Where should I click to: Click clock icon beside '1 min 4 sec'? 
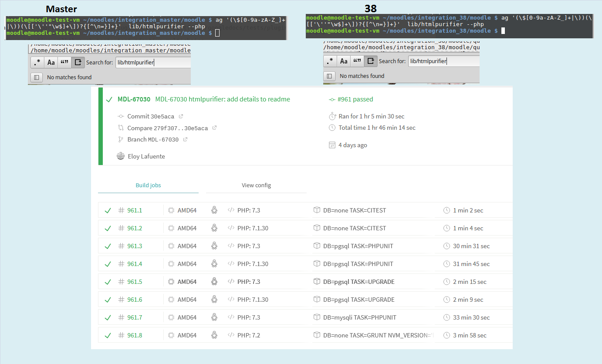[x=446, y=228]
